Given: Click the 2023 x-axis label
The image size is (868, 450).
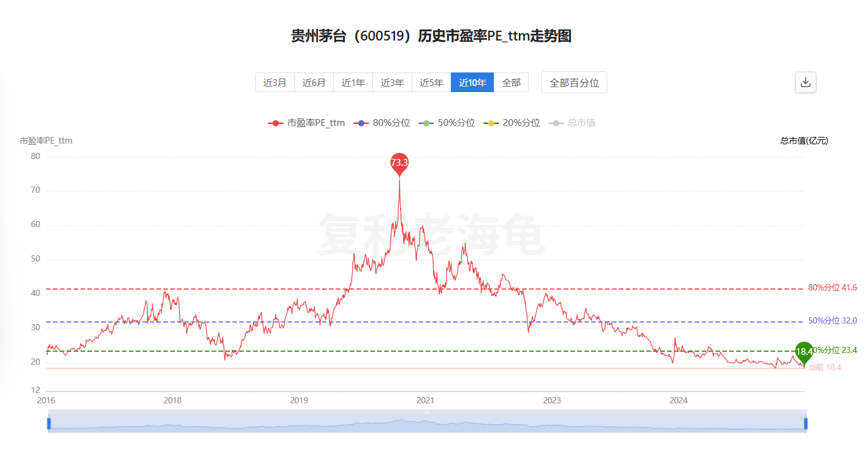Looking at the screenshot, I should click(551, 401).
